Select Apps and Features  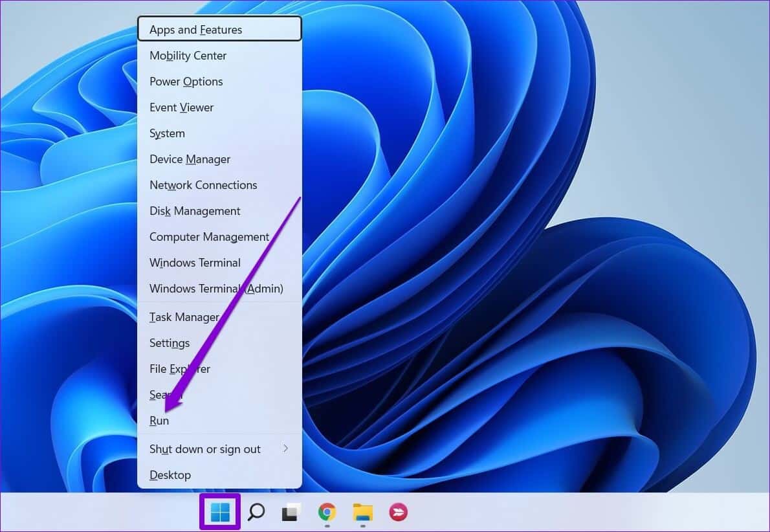click(x=195, y=29)
